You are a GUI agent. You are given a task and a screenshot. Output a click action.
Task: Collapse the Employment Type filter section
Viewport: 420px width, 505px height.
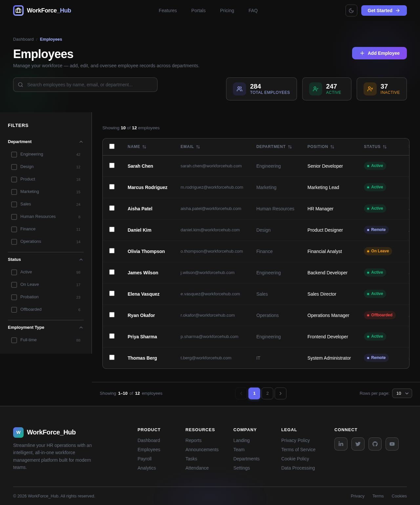tap(81, 327)
